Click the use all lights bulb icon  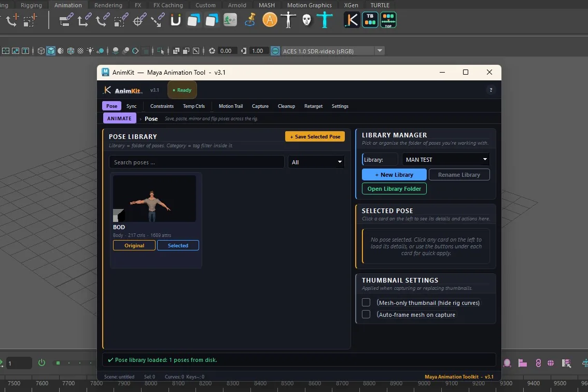tap(90, 51)
